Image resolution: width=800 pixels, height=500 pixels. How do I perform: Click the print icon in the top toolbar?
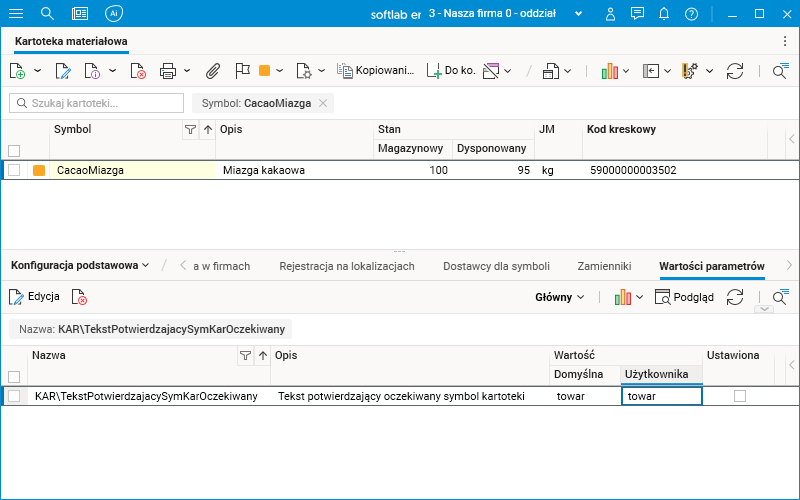tap(167, 71)
